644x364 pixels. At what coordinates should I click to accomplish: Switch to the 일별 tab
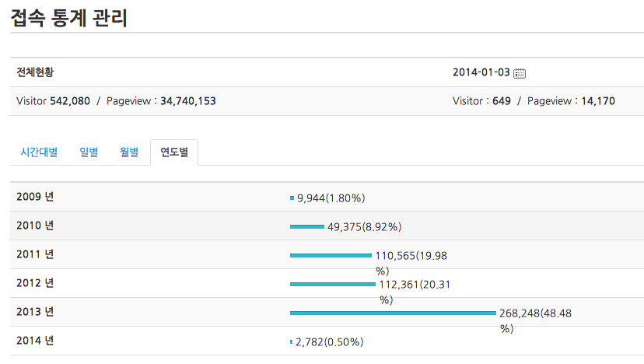89,152
